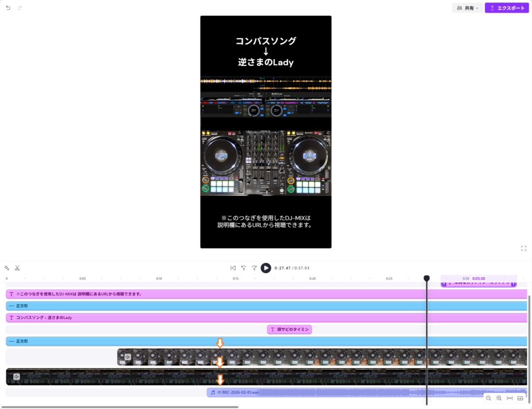Click the redo arrow icon
Screen dimensions: 532x409
20,8
